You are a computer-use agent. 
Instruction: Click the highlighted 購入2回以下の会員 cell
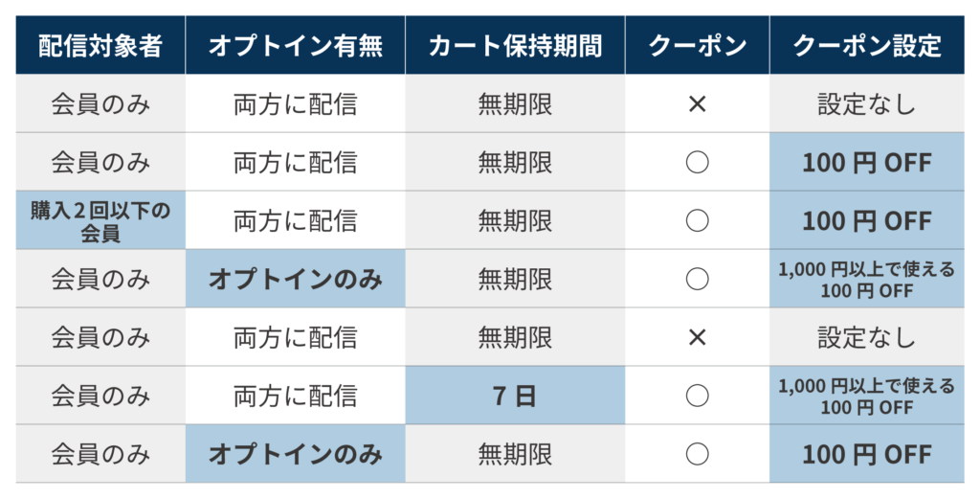[x=100, y=220]
